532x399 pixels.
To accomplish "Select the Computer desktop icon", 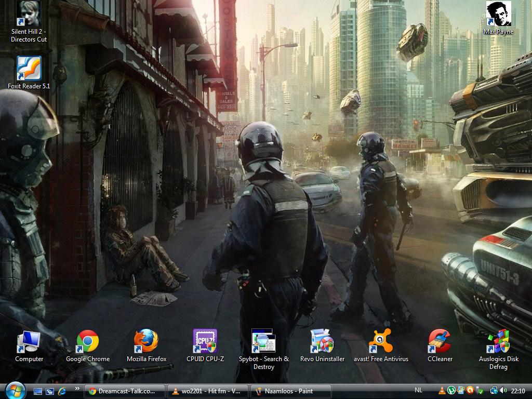I will pyautogui.click(x=29, y=345).
